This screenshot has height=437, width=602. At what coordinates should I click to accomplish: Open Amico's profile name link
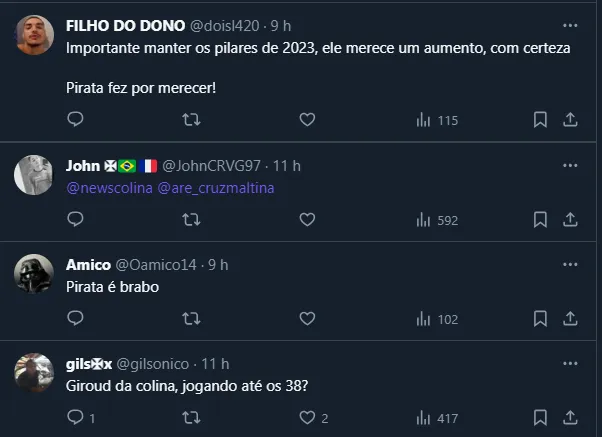pyautogui.click(x=88, y=264)
